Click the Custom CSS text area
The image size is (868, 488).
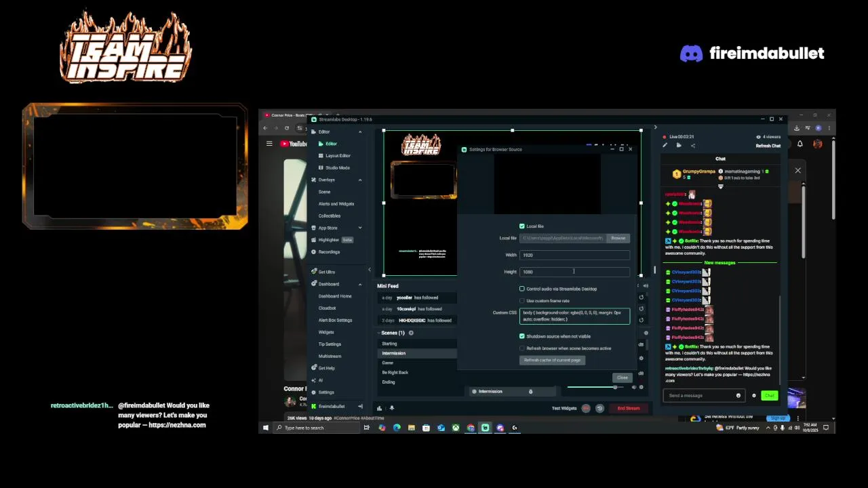pyautogui.click(x=574, y=317)
